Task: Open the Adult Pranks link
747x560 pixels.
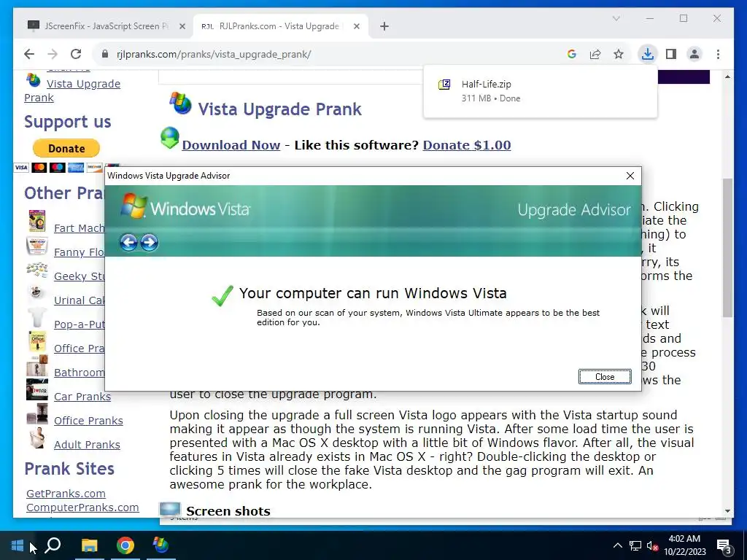Action: coord(88,445)
